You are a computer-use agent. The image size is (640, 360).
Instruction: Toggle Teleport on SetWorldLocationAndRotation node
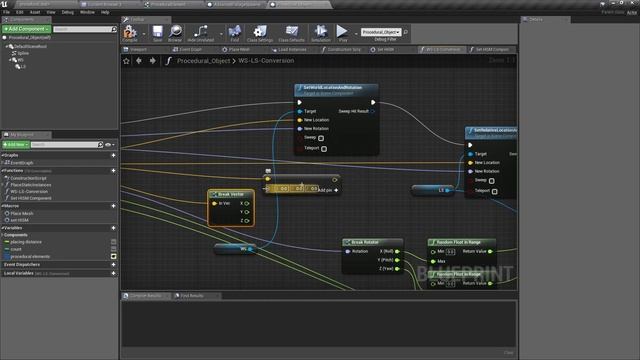(324, 149)
